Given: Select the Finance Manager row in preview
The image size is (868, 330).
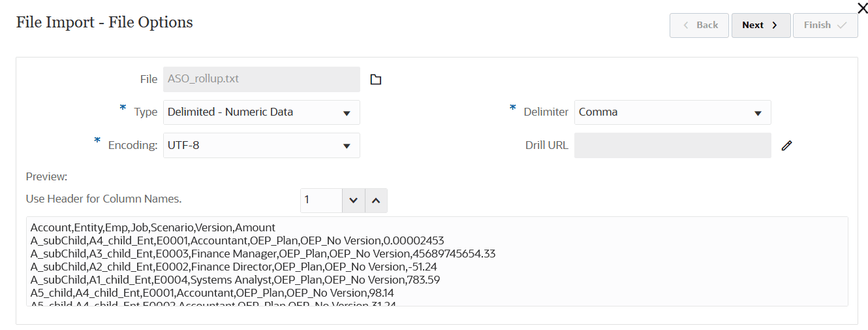Looking at the screenshot, I should [263, 254].
